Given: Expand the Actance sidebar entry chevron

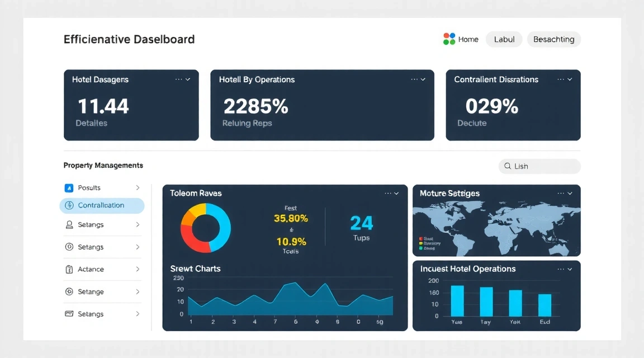Looking at the screenshot, I should coord(138,269).
